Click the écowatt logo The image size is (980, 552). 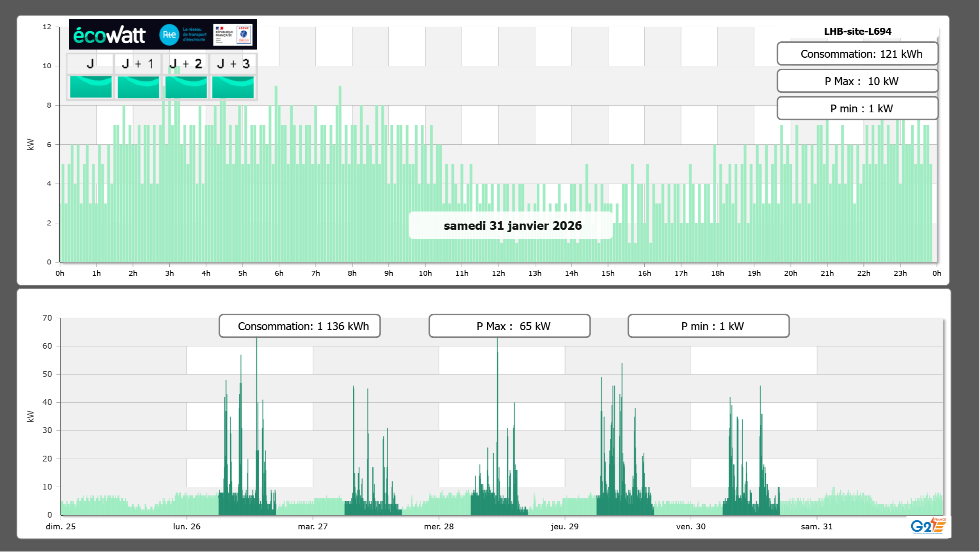click(x=109, y=35)
